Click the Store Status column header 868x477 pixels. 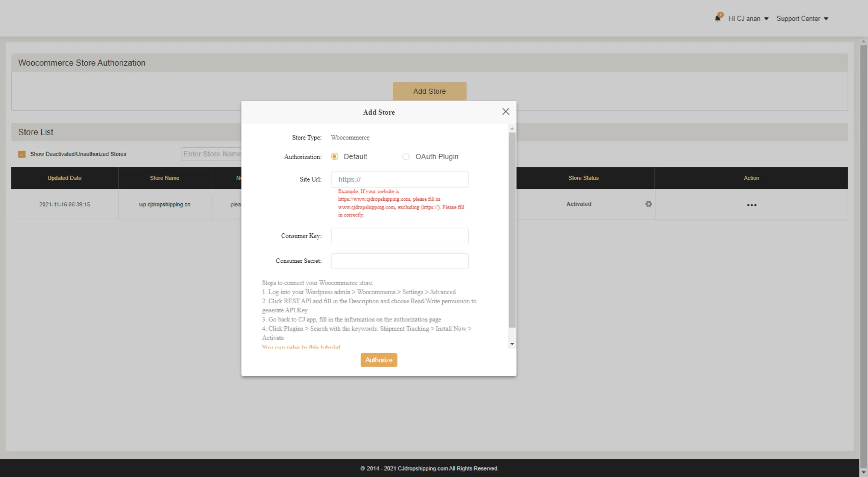(583, 178)
